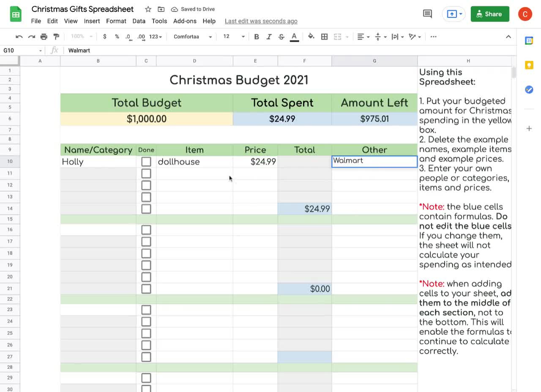The height and width of the screenshot is (392, 541).
Task: Format cell as percent
Action: (117, 37)
